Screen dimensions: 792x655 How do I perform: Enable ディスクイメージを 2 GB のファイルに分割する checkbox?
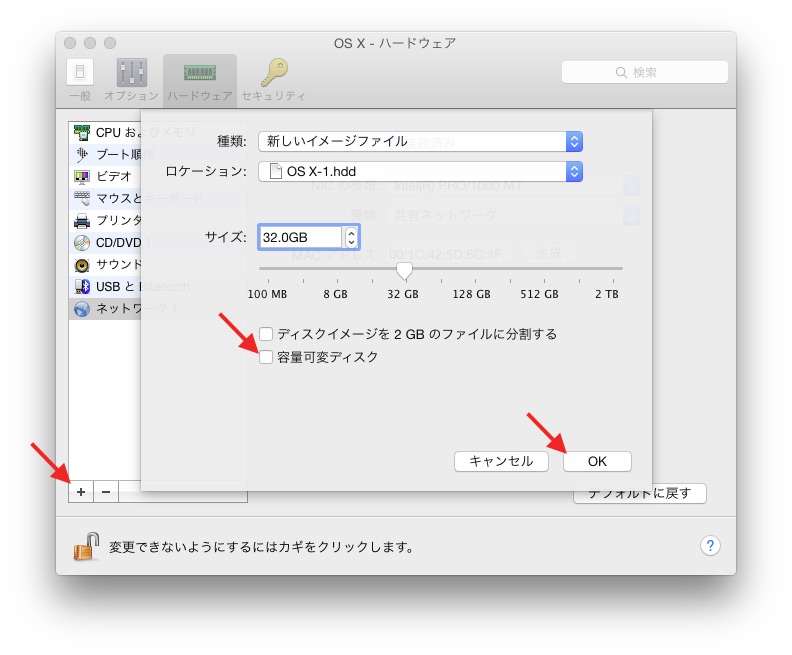point(266,334)
